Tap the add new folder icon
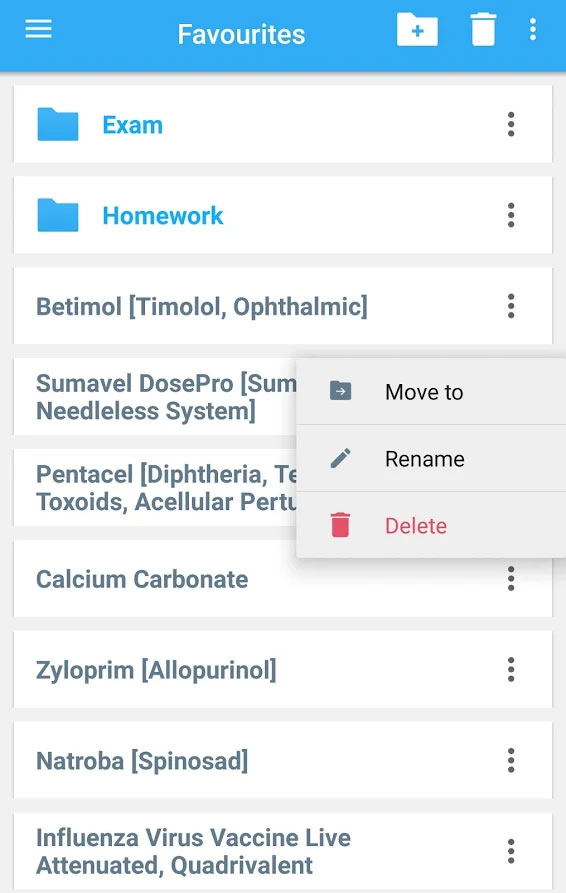This screenshot has height=893, width=566. (x=417, y=29)
